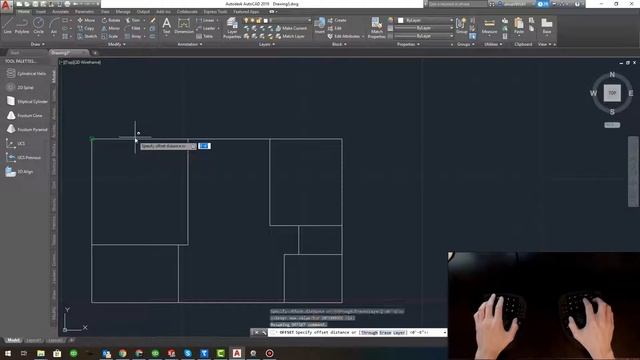Open the layer selection dropdown
The height and width of the screenshot is (360, 640).
pos(309,20)
